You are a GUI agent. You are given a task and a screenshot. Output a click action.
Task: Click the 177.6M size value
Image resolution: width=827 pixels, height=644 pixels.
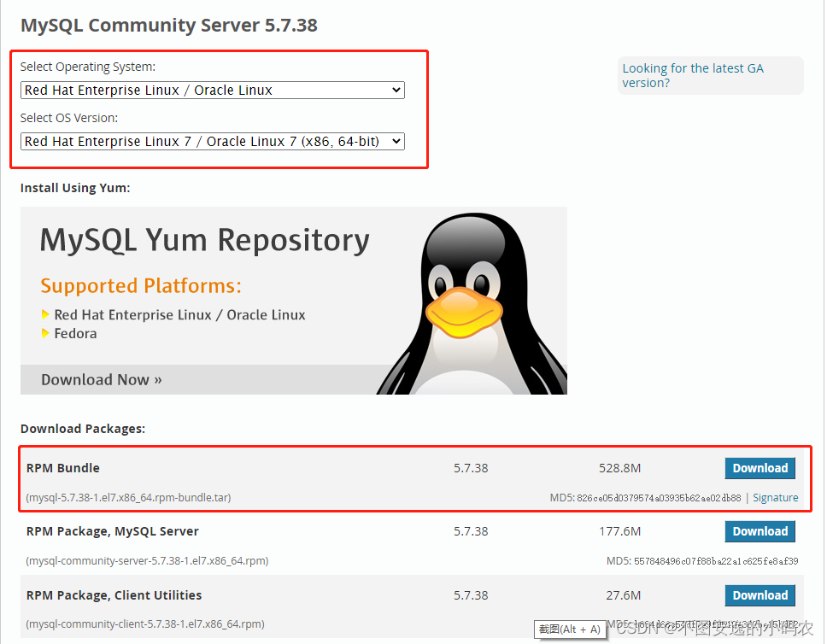point(619,531)
